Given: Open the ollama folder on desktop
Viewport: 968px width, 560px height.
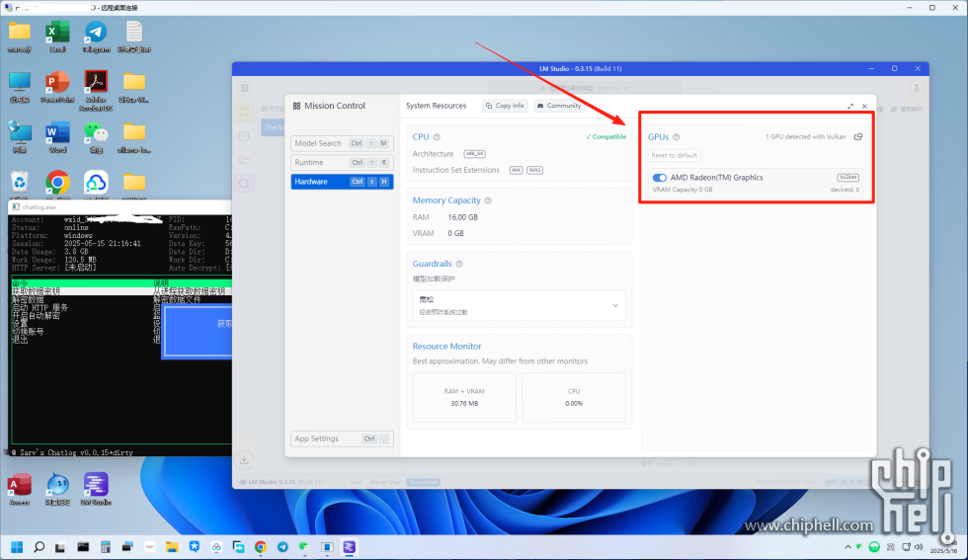Looking at the screenshot, I should 134,137.
